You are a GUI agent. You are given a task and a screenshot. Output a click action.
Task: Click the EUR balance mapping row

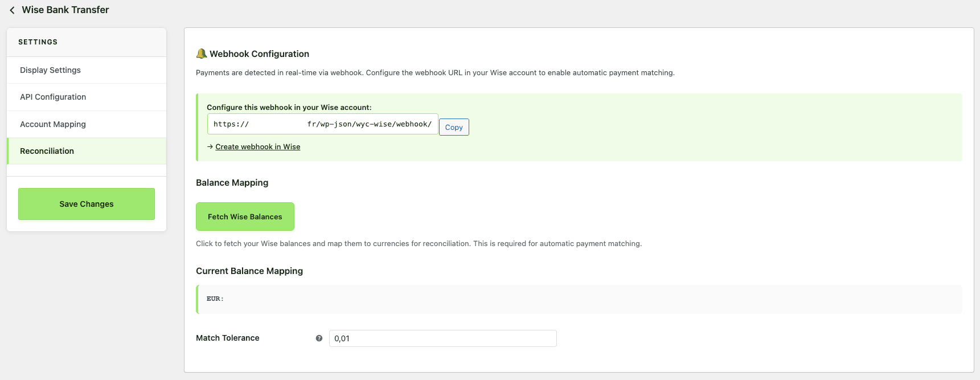[x=579, y=299]
